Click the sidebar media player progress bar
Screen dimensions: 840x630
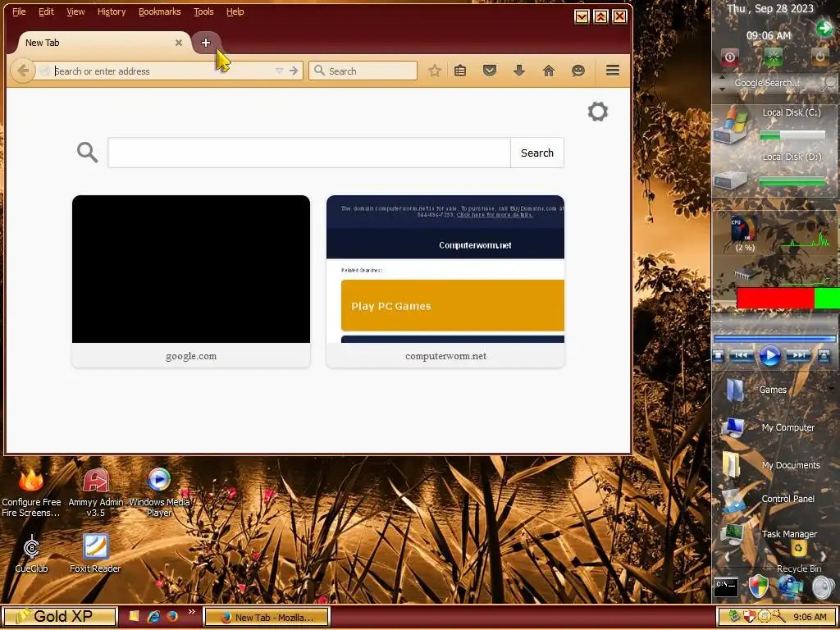pos(774,339)
